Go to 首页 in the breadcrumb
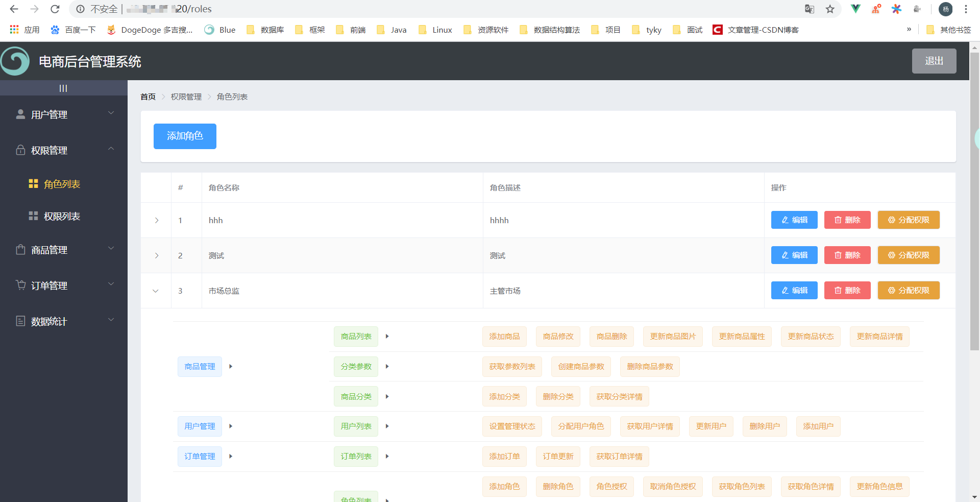The height and width of the screenshot is (502, 980). (x=148, y=97)
